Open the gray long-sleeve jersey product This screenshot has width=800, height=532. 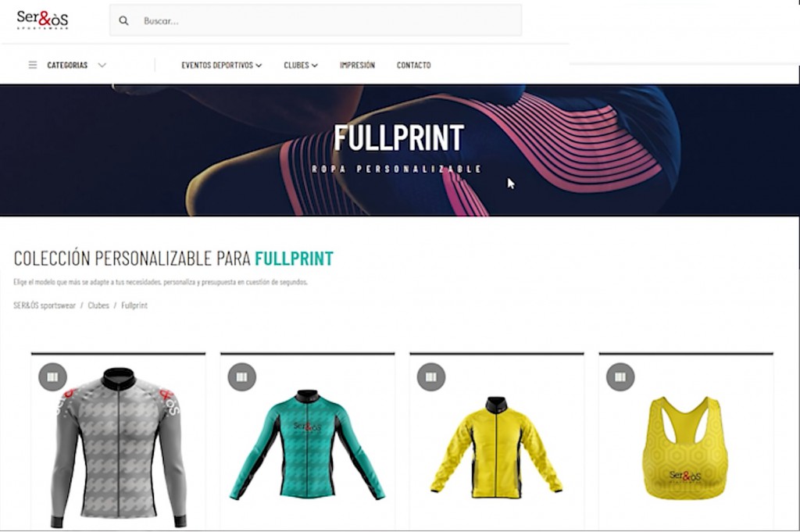(119, 447)
